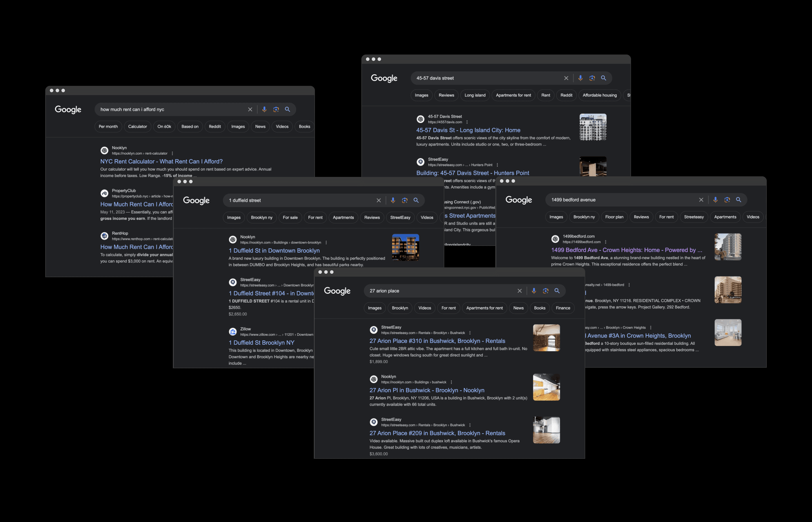
Task: Click the 27 Arion Place #209 loft thumbnail
Action: pyautogui.click(x=546, y=430)
